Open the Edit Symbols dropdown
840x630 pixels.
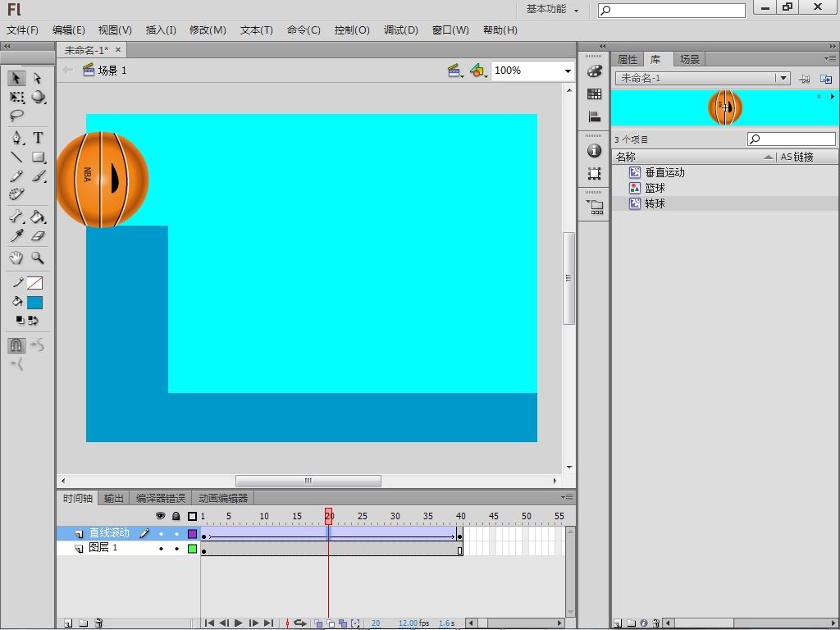click(478, 71)
